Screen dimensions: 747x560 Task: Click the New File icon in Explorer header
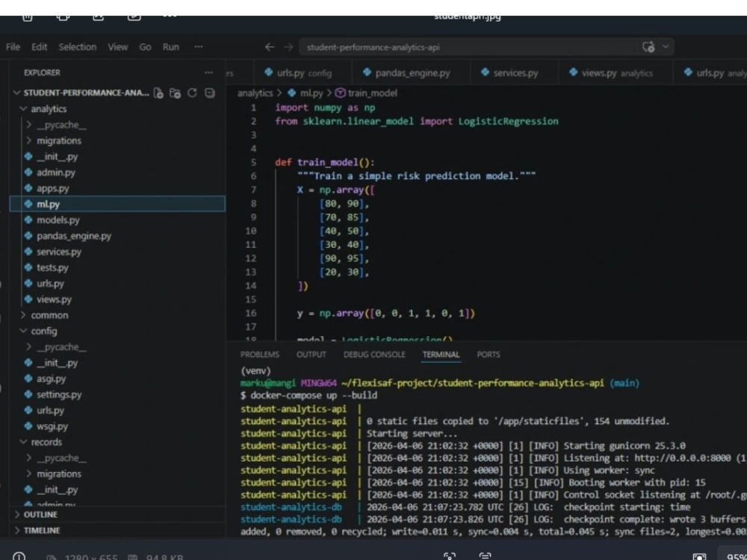[158, 93]
